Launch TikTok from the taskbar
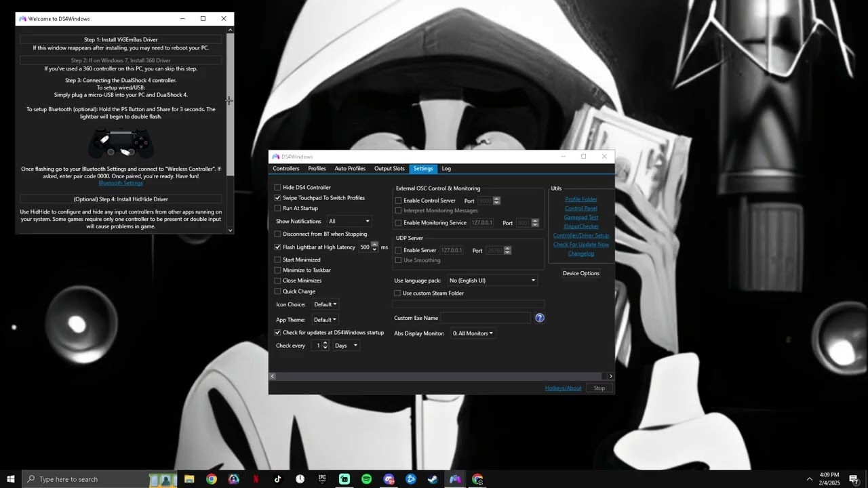 (x=278, y=479)
